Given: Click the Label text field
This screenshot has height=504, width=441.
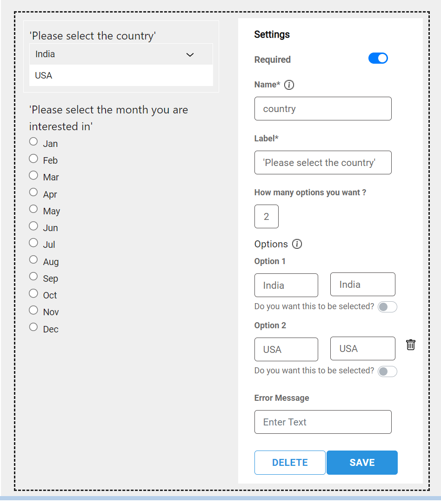Looking at the screenshot, I should coord(323,163).
